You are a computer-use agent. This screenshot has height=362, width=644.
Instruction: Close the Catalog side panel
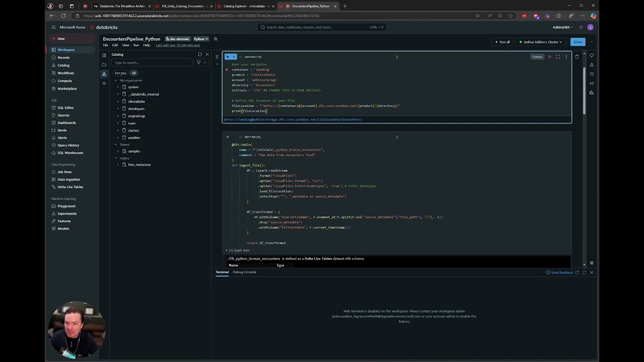click(x=207, y=54)
